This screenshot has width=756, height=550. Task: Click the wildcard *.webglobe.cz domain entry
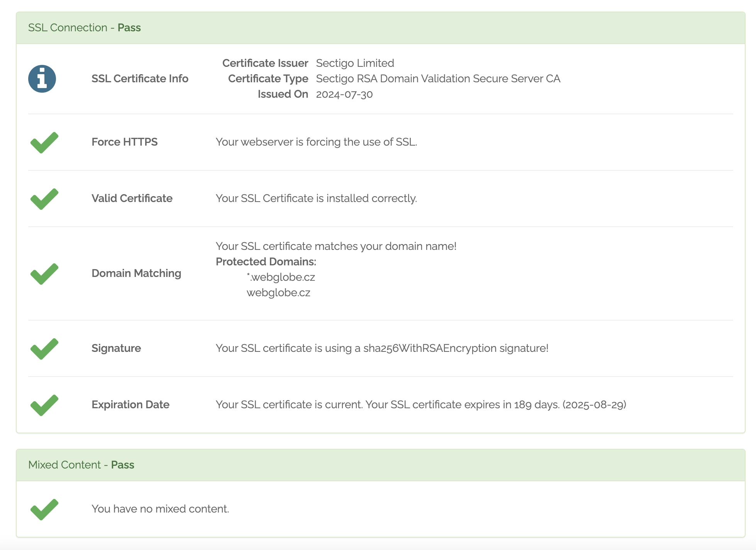tap(281, 277)
